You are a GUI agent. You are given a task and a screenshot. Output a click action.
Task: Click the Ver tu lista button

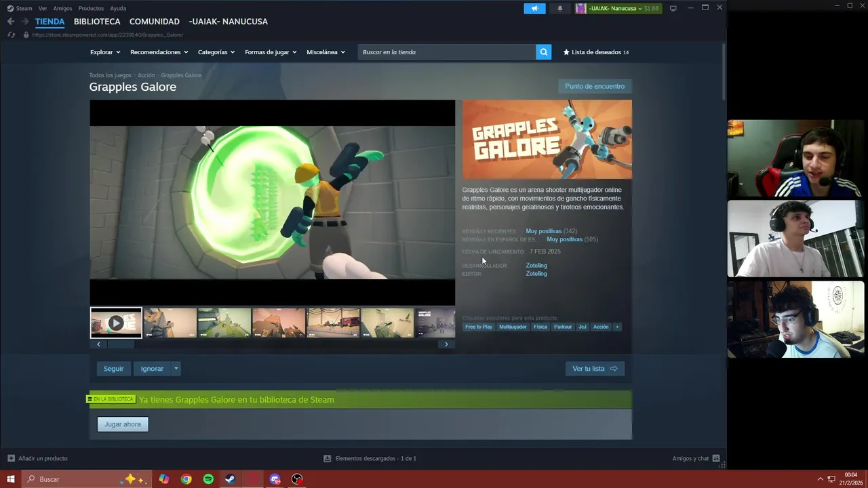tap(595, 369)
